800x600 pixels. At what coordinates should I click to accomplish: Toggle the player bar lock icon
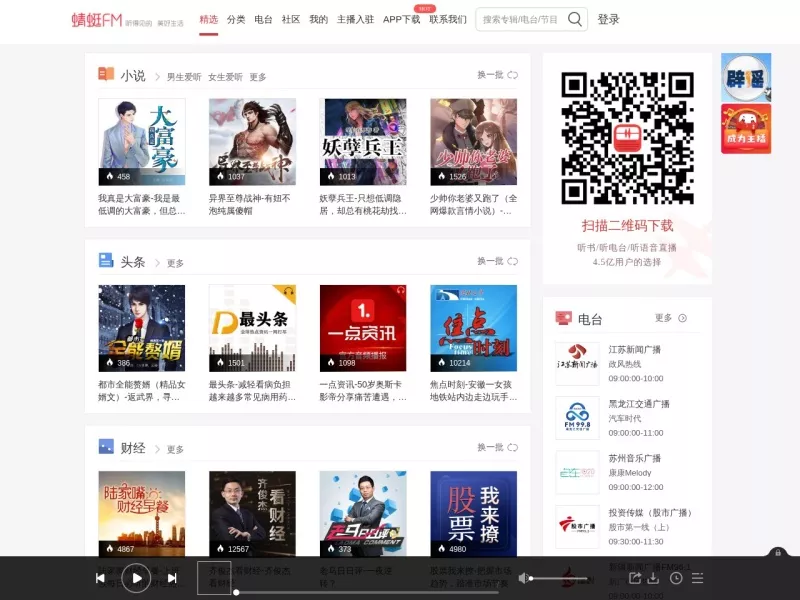pyautogui.click(x=778, y=552)
